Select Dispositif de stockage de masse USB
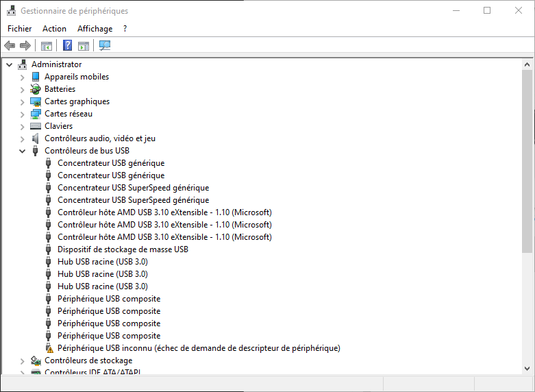The width and height of the screenshot is (535, 392). pos(123,249)
